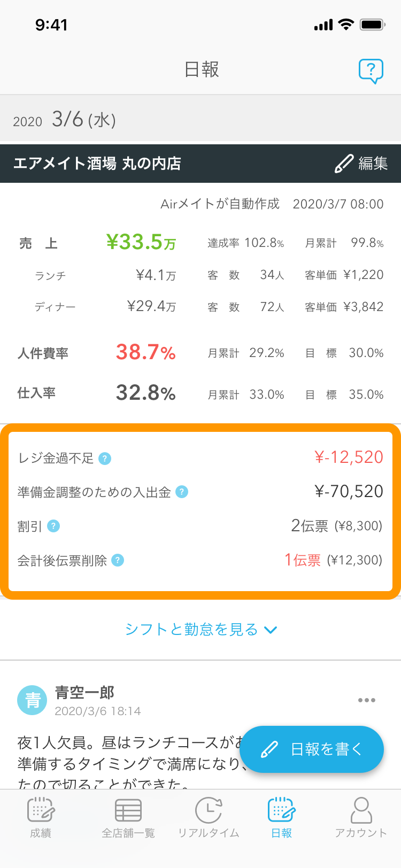Open the date selector 2020 3/6 (水)
Image resolution: width=401 pixels, height=868 pixels.
[65, 119]
